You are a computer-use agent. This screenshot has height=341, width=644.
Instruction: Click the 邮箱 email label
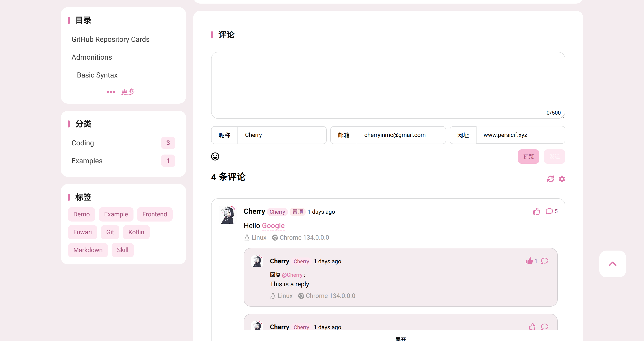tap(344, 135)
